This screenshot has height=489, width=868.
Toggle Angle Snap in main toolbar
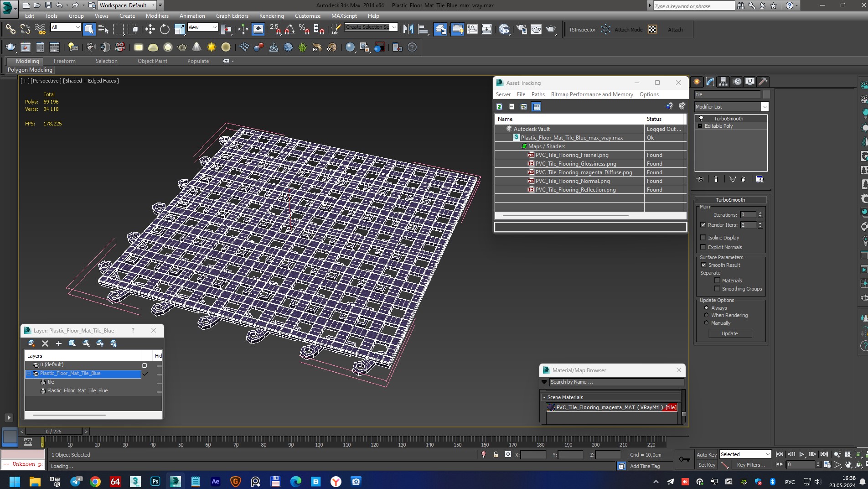(x=289, y=30)
